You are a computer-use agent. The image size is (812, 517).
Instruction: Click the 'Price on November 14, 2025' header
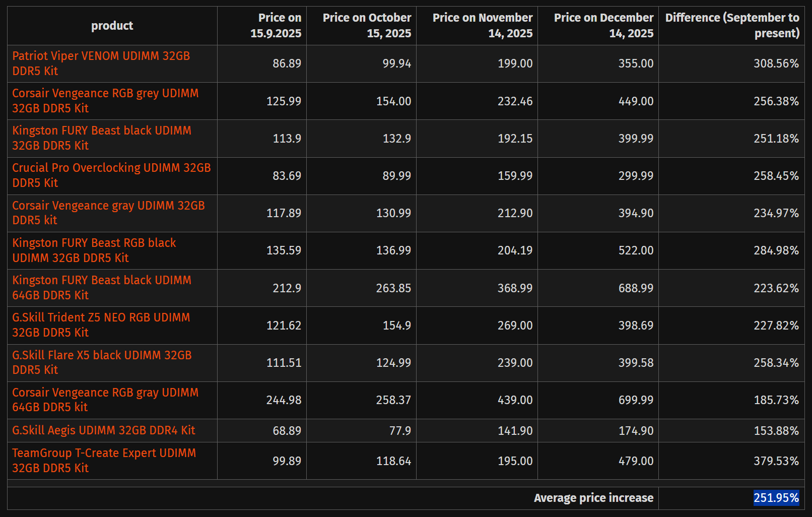pyautogui.click(x=482, y=26)
